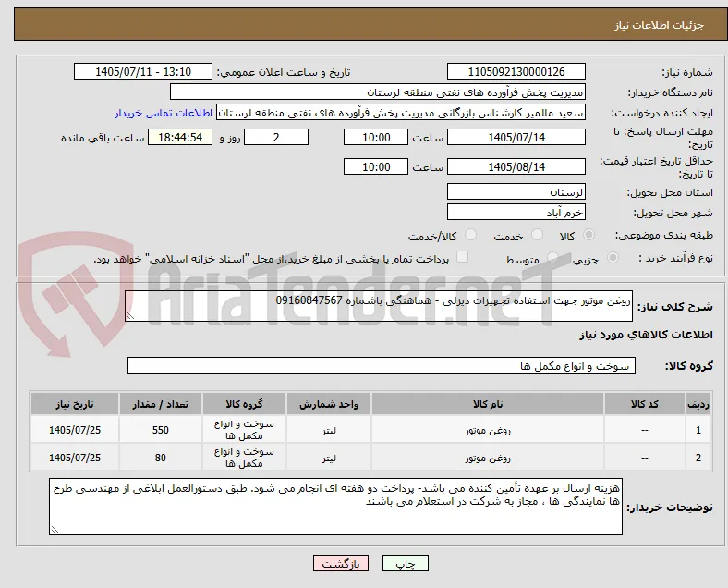
Task: Click the delivery city field خرم آباد
Action: coord(516,213)
